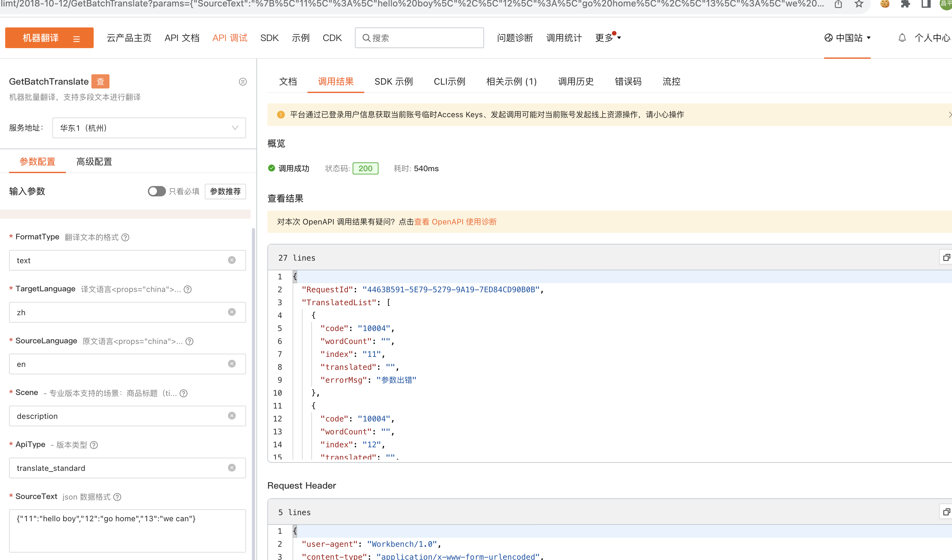This screenshot has width=952, height=560.
Task: Show help for TargetLanguage parameter
Action: (188, 289)
